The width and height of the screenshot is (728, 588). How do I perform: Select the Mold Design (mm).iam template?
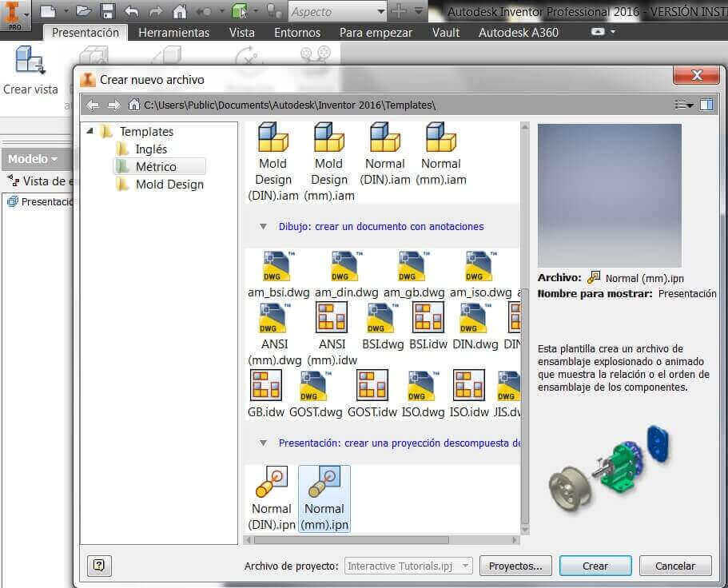tap(328, 161)
